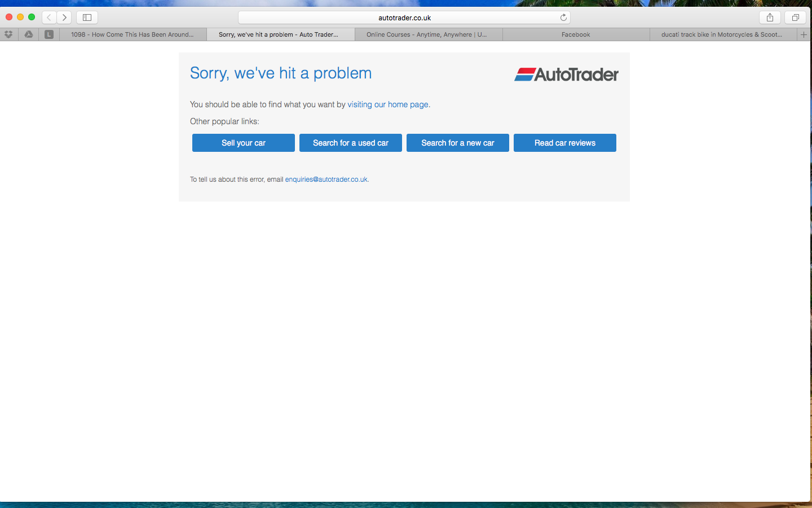Open the pinned tab with the L icon
This screenshot has width=812, height=508.
[49, 34]
